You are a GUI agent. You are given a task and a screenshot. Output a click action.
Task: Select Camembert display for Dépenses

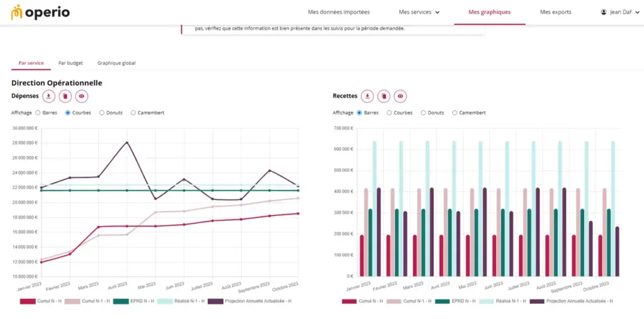coord(133,113)
